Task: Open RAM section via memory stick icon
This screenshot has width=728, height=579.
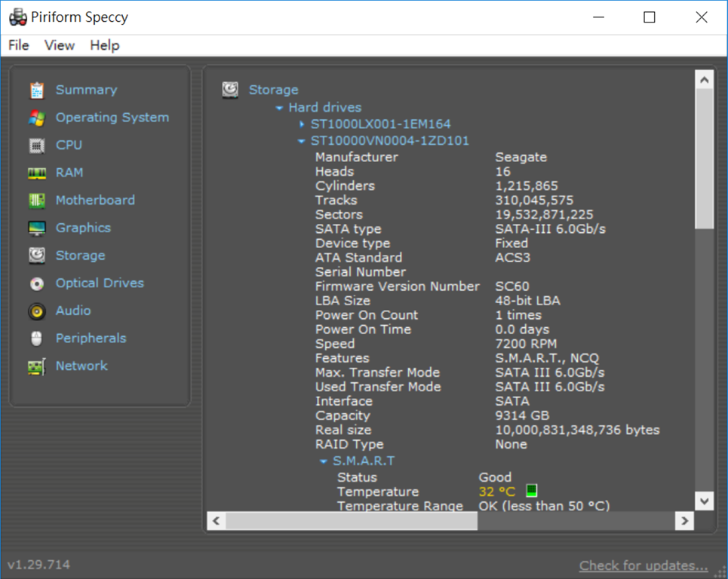Action: (37, 173)
